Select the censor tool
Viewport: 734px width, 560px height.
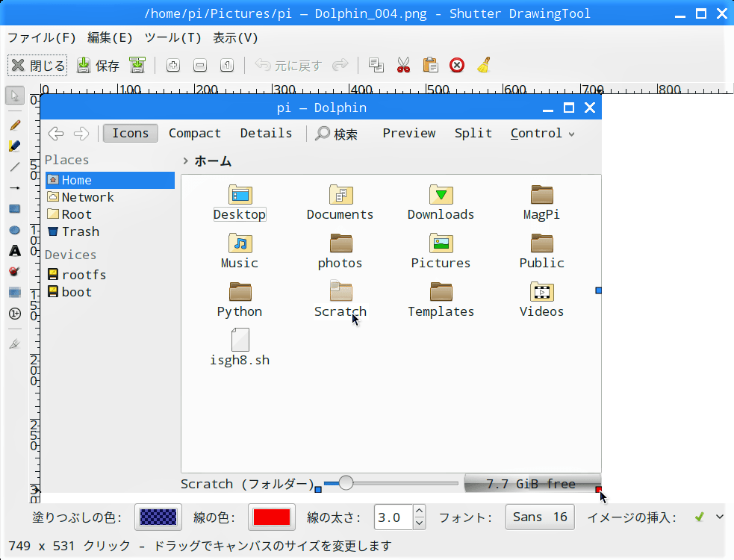pyautogui.click(x=15, y=272)
